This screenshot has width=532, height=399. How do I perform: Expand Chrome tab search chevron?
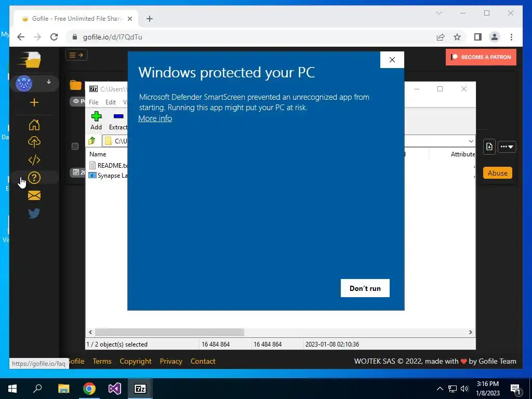[x=438, y=13]
